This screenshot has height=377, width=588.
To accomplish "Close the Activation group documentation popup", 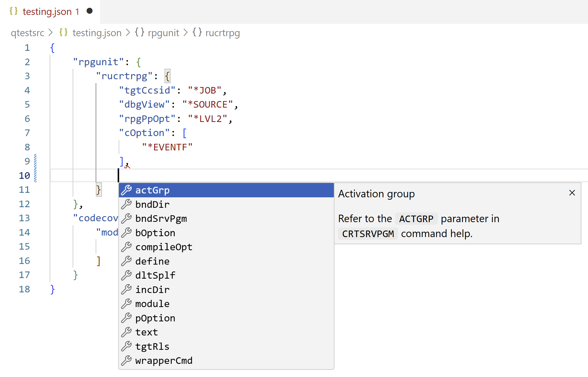I will [572, 193].
